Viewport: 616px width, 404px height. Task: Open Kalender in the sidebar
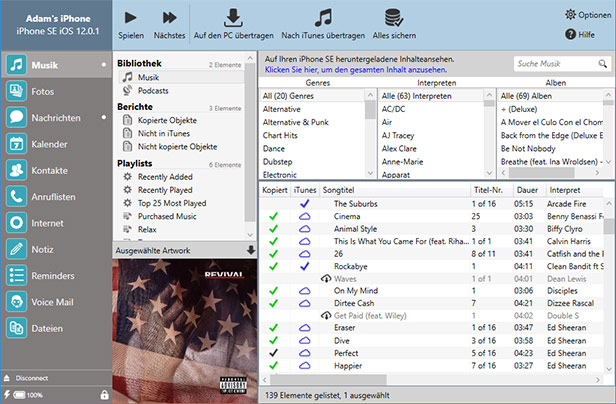[x=56, y=144]
